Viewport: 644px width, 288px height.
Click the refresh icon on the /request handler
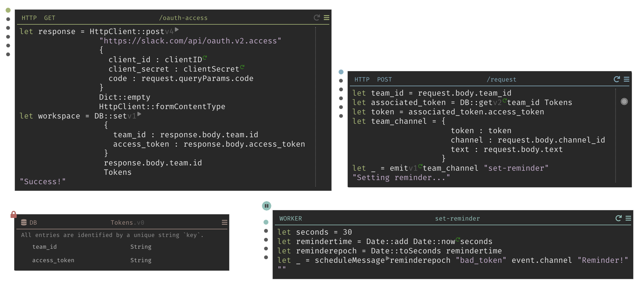click(616, 79)
